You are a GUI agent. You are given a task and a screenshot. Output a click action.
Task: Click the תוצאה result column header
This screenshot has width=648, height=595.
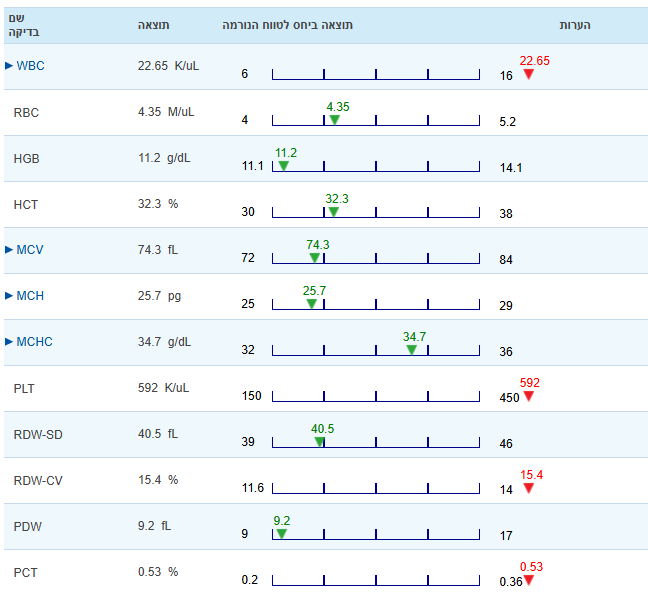pos(153,25)
